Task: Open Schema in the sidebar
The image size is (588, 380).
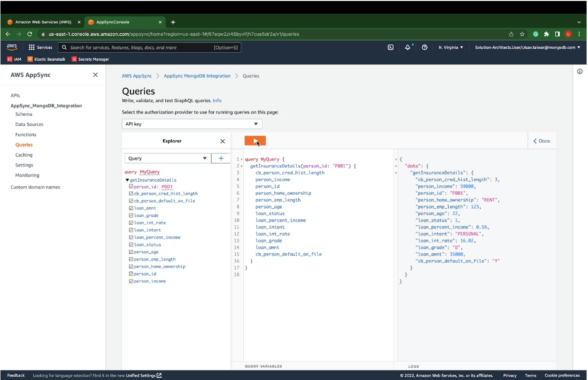Action: tap(24, 114)
